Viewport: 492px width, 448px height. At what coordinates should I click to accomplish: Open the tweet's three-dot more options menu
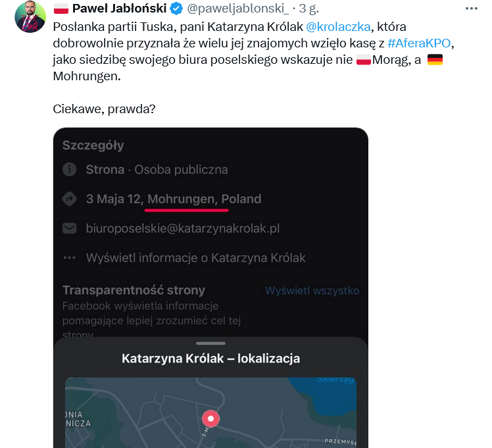(x=472, y=9)
